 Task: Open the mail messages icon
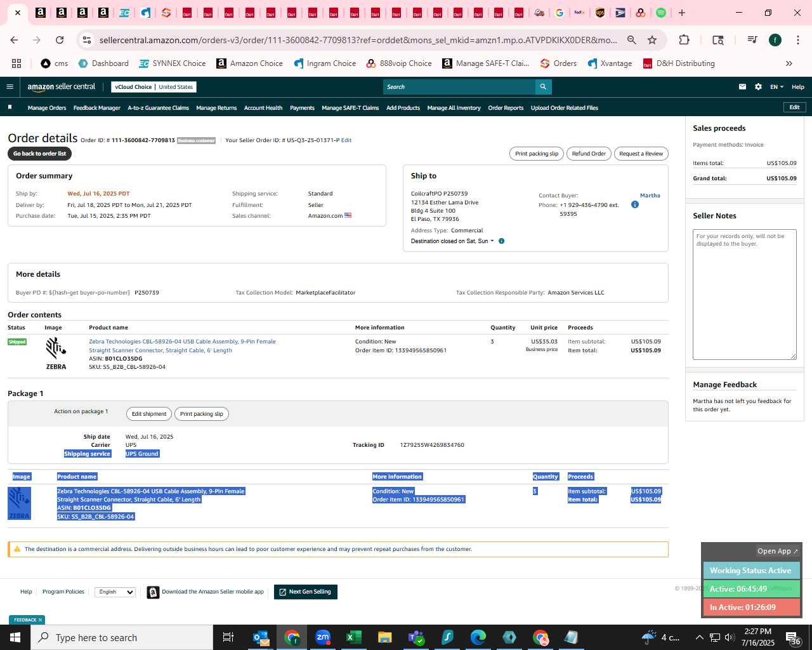(x=742, y=87)
